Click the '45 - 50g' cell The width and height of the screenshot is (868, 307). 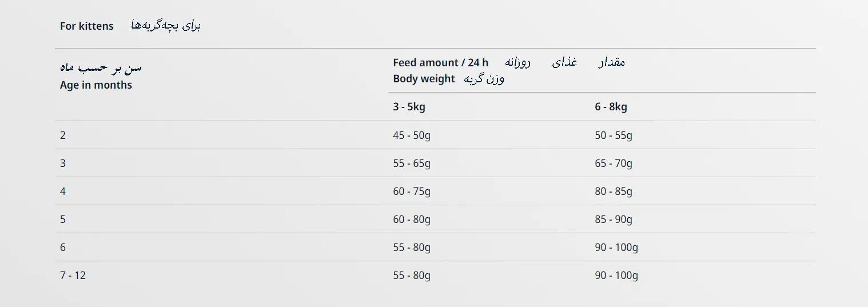pos(412,135)
